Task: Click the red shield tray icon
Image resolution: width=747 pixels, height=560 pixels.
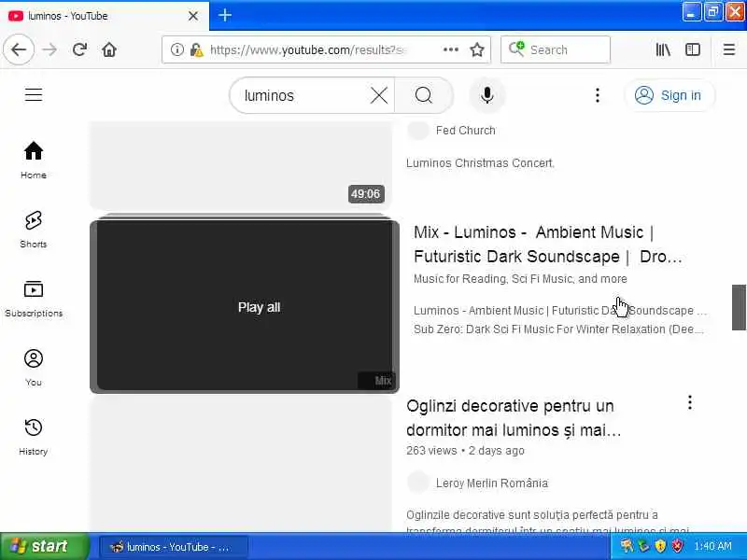Action: [676, 546]
